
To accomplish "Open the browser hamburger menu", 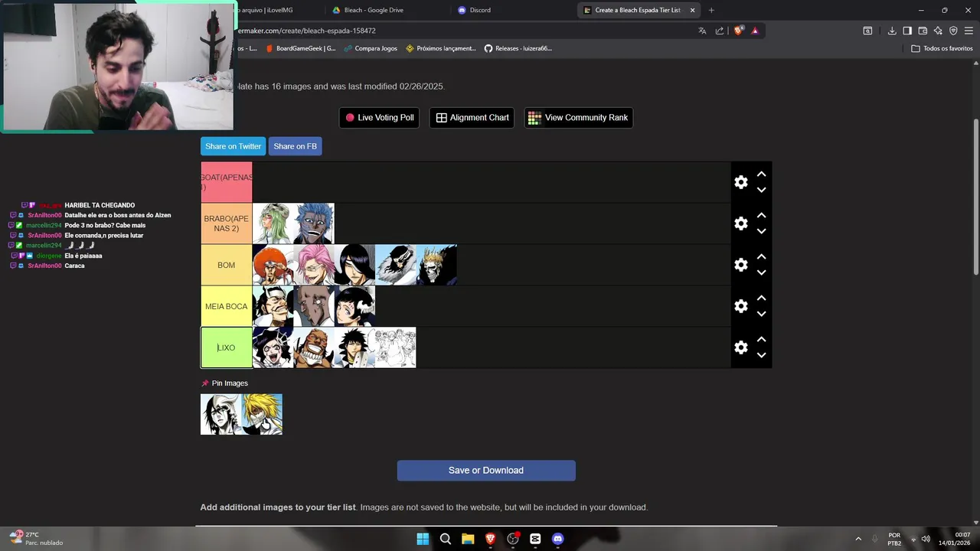I will pos(969,31).
